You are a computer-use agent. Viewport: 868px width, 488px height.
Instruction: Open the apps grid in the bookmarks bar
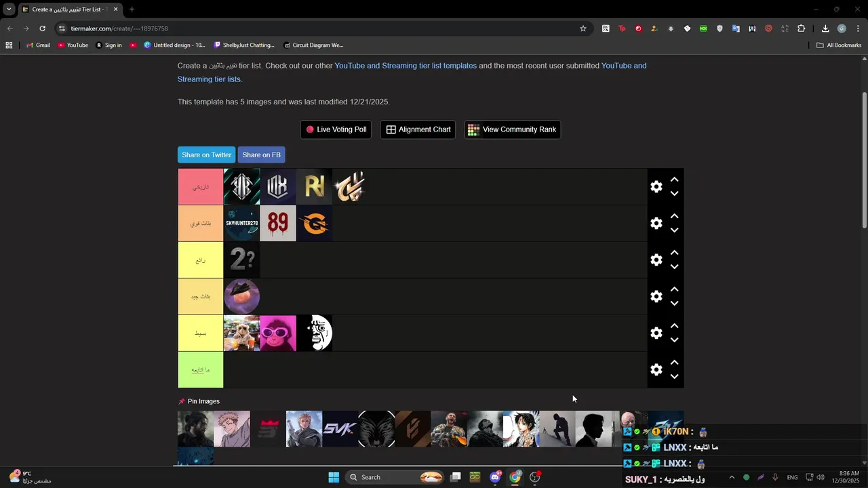(9, 45)
